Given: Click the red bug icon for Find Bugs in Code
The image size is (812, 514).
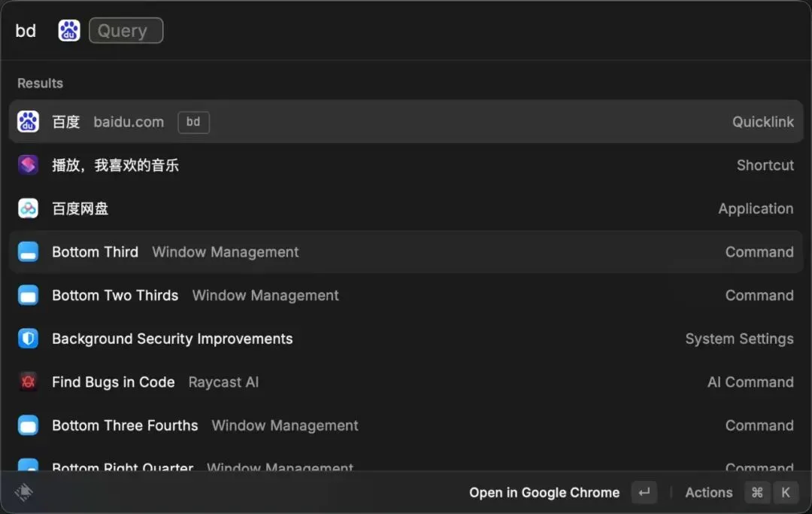Looking at the screenshot, I should 28,382.
